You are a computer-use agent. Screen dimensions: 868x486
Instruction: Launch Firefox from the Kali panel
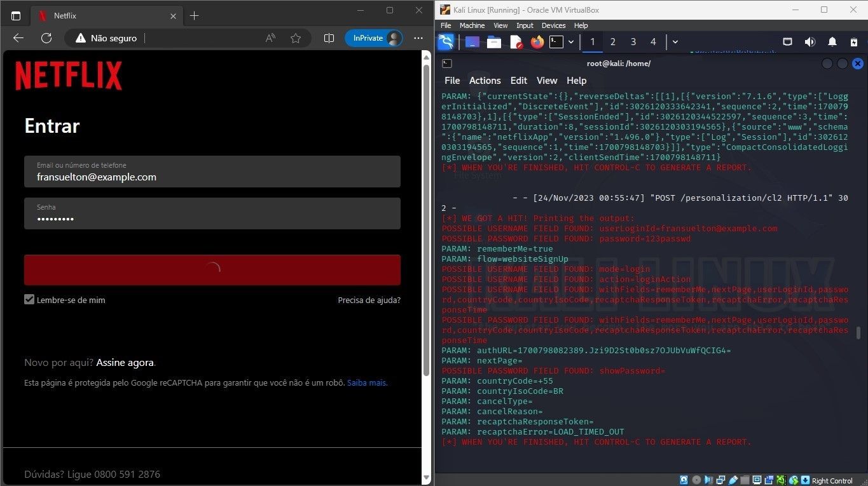click(537, 43)
